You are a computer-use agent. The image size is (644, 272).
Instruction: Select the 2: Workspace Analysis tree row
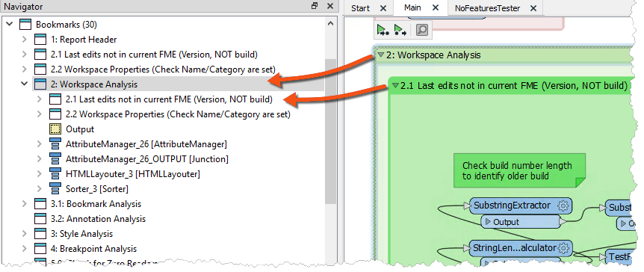coord(178,84)
